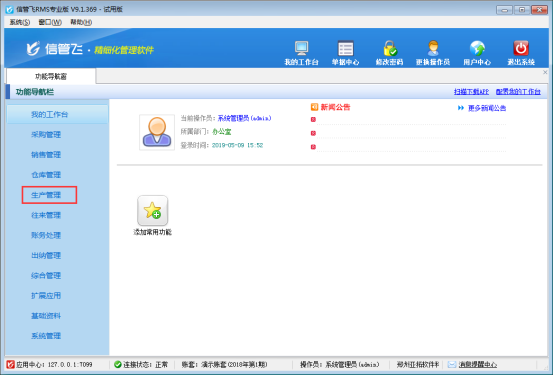Viewport: 554px width, 375px height.
Task: Select the 功能导航窗 tab
Action: (51, 76)
